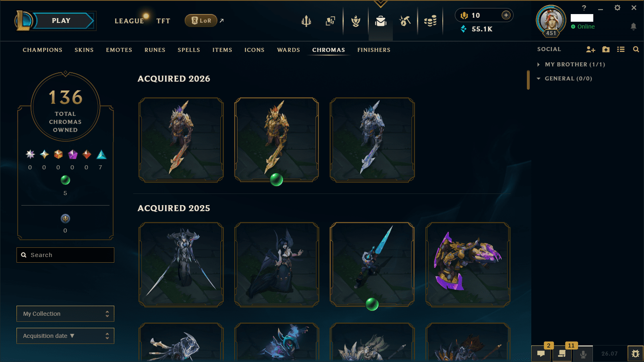Open the Acquisition date sort dropdown
This screenshot has width=644, height=362.
65,336
